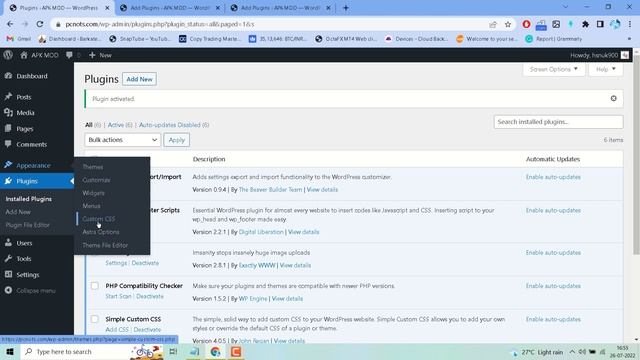Bookmark this page with star icon
The height and width of the screenshot is (360, 640).
[x=508, y=24]
